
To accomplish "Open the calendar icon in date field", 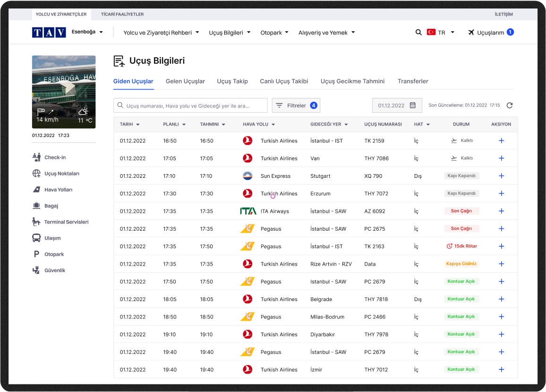I will (412, 106).
